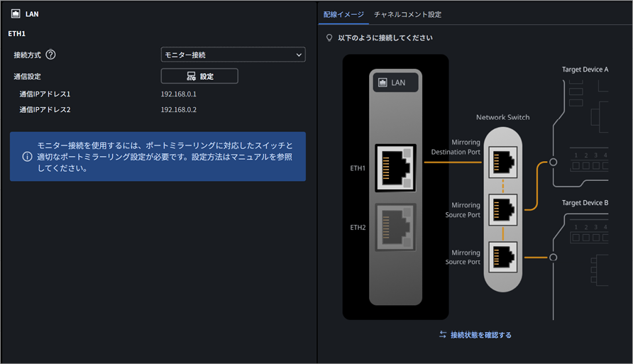Click the Target Device B connection node circle

point(553,257)
